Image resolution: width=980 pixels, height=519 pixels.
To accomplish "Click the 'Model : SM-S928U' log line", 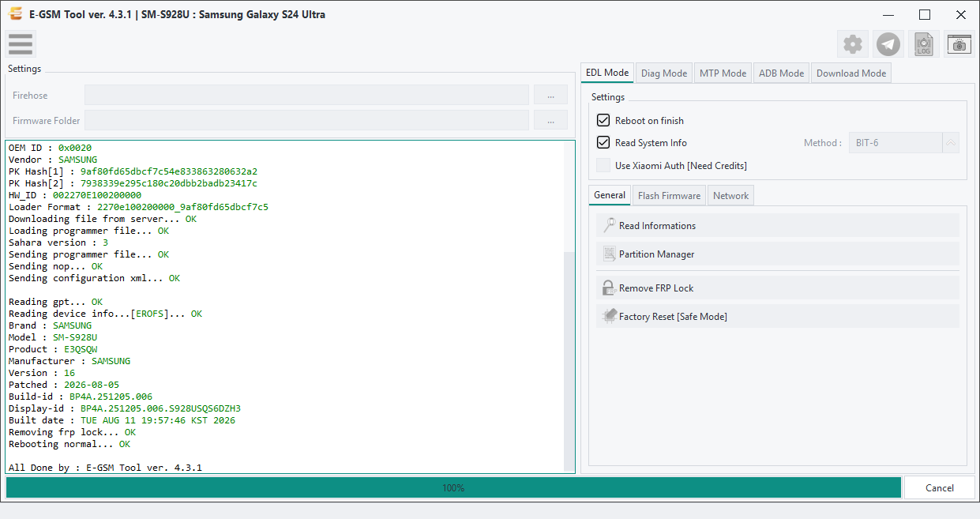I will [53, 337].
